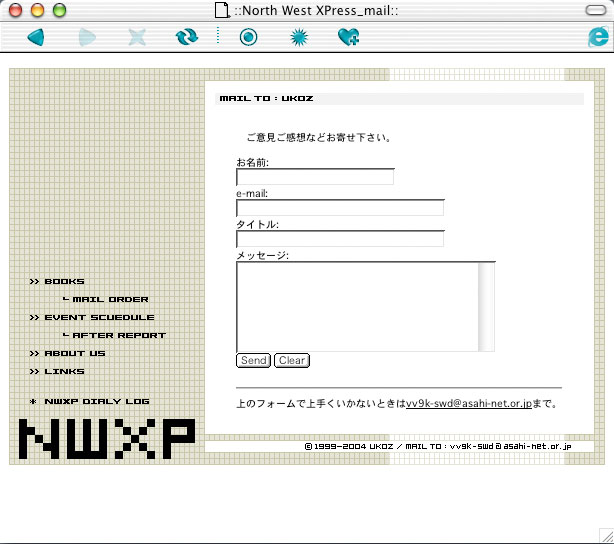Click the メッセージ text area scrollbar
This screenshot has height=544, width=614.
pyautogui.click(x=487, y=306)
